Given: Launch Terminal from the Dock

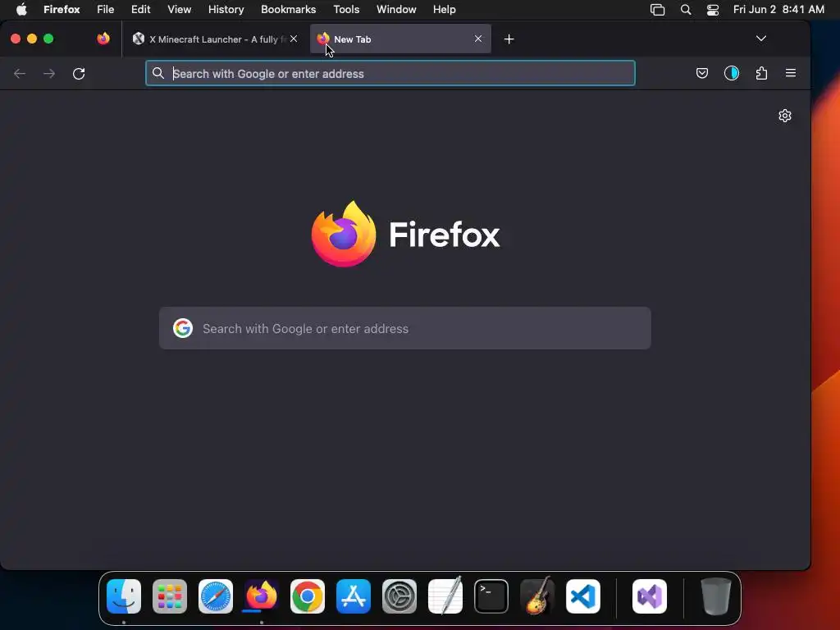Looking at the screenshot, I should coord(491,596).
